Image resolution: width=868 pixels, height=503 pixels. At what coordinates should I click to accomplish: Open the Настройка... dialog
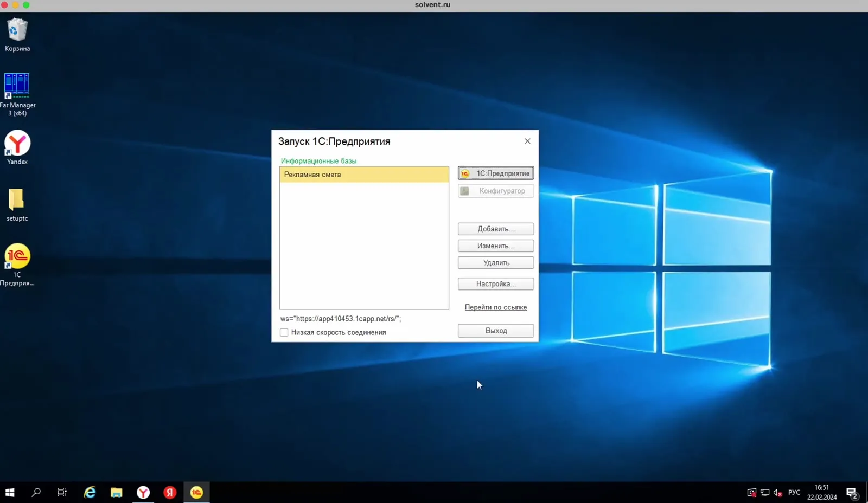tap(496, 284)
